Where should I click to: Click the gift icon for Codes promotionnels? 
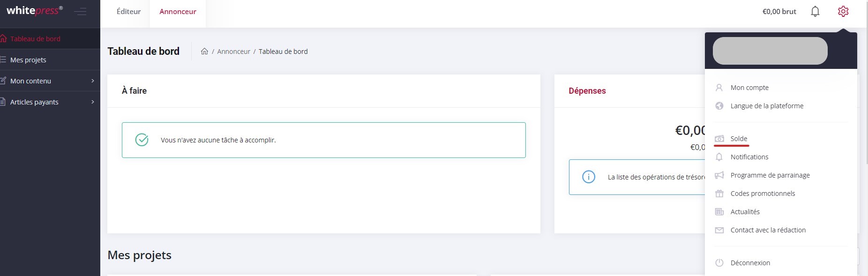point(719,194)
